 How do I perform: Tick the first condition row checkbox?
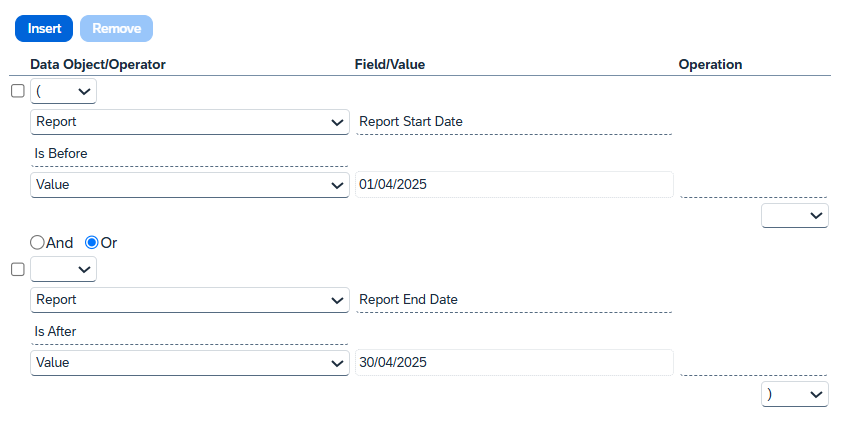tap(18, 91)
